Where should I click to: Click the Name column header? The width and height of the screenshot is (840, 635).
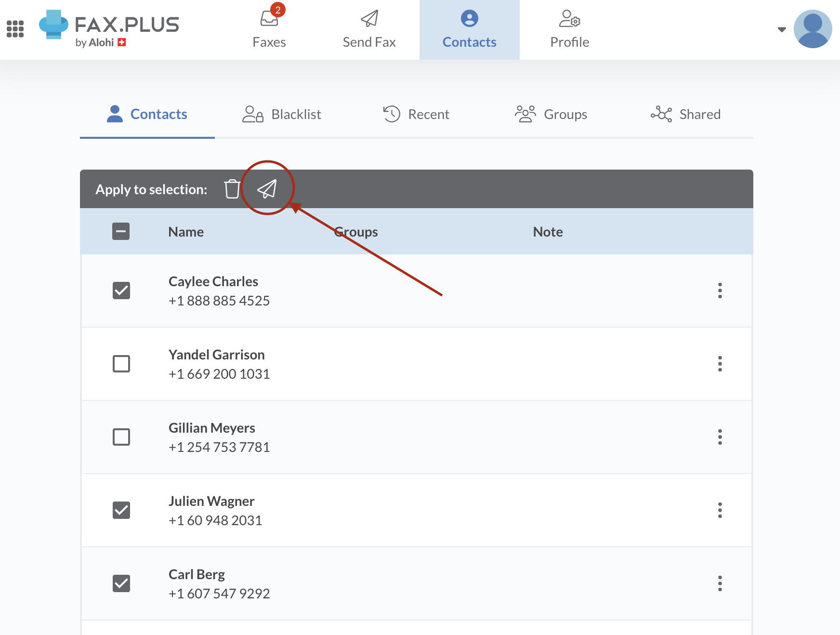[186, 232]
